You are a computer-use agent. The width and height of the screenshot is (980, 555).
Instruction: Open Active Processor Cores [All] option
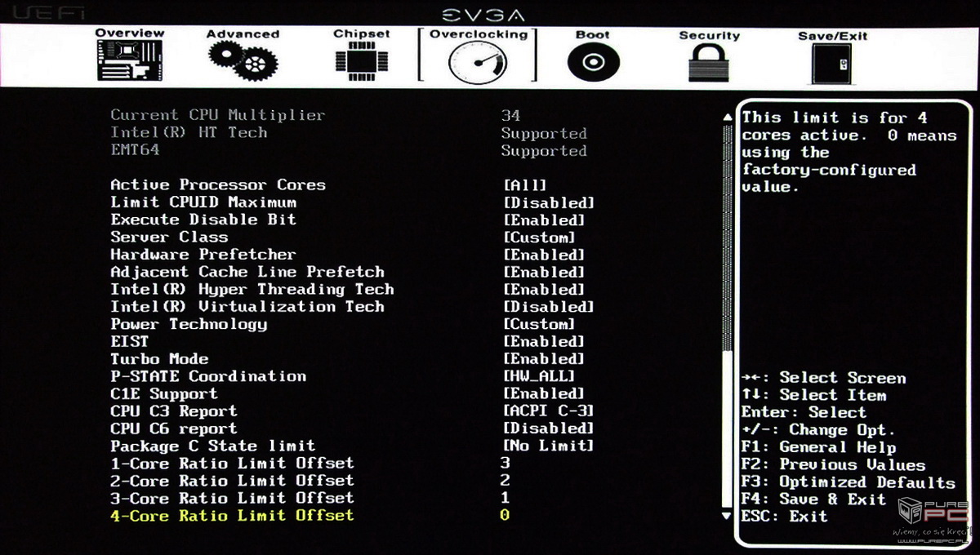pyautogui.click(x=524, y=185)
